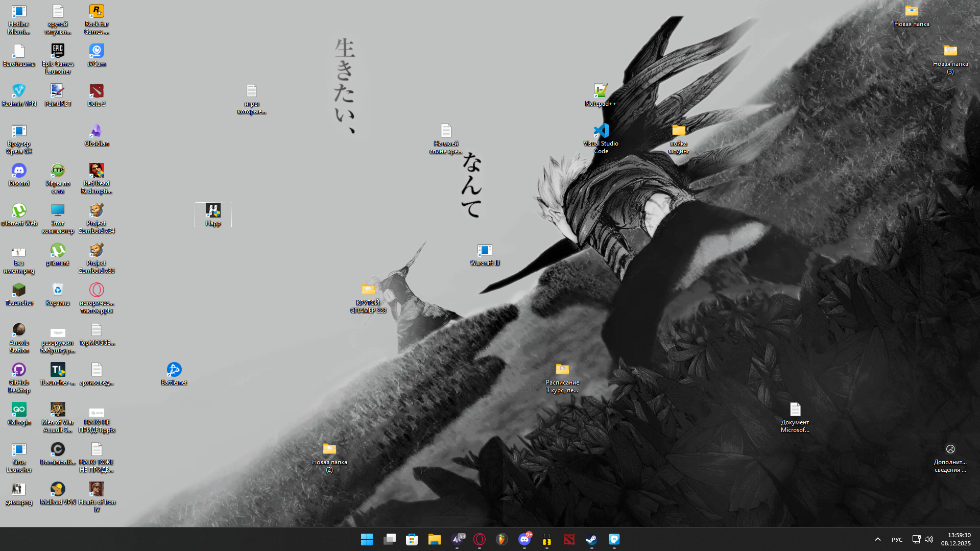Select the историчес... тикток.pptx file
Image resolution: width=980 pixels, height=551 pixels.
97,299
